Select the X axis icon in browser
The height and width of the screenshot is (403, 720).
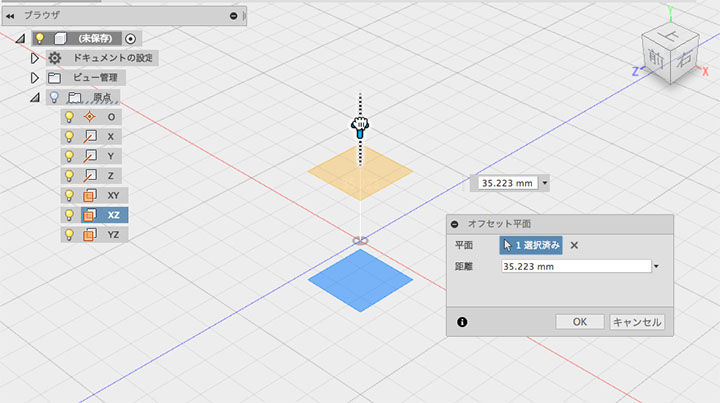click(90, 136)
